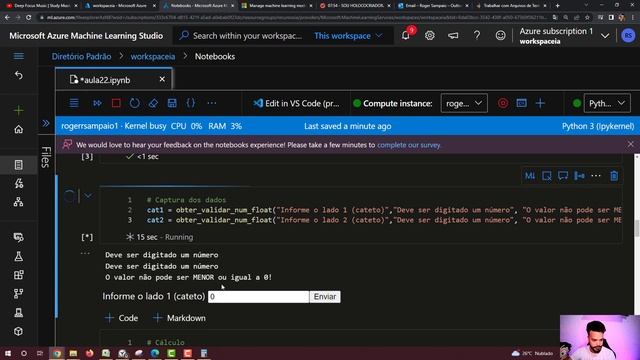Image resolution: width=640 pixels, height=360 pixels.
Task: Open the RS account avatar
Action: click(628, 36)
